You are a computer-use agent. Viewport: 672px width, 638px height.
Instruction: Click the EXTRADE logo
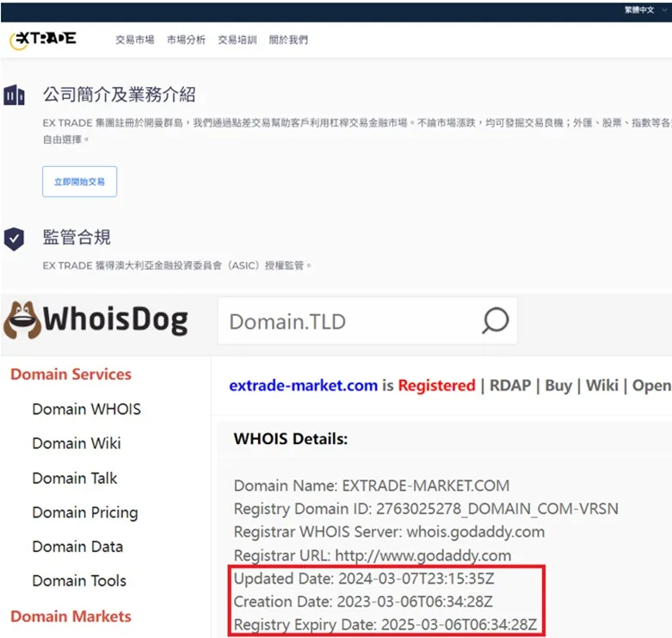tap(43, 40)
